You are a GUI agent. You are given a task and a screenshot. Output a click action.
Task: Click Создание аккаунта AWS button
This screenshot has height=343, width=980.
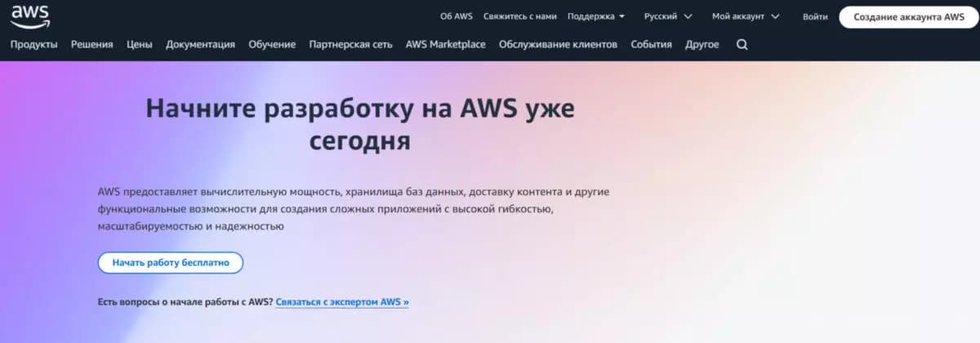pyautogui.click(x=908, y=17)
